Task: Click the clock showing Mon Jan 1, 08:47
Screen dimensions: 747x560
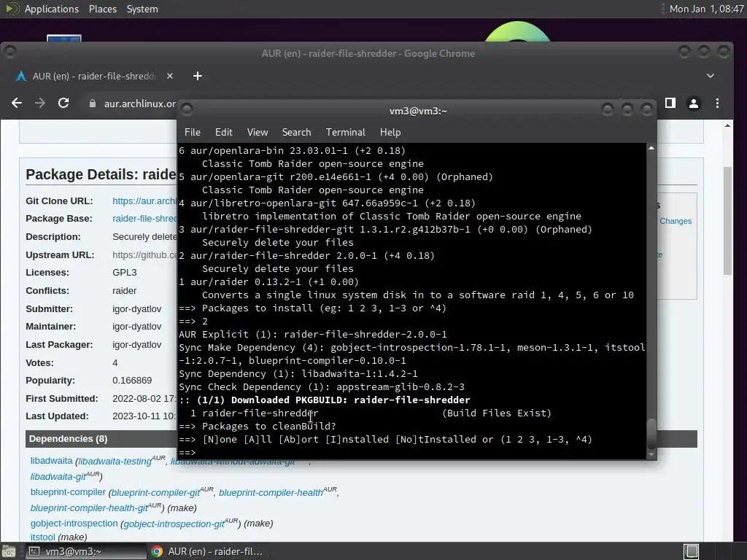Action: [706, 9]
